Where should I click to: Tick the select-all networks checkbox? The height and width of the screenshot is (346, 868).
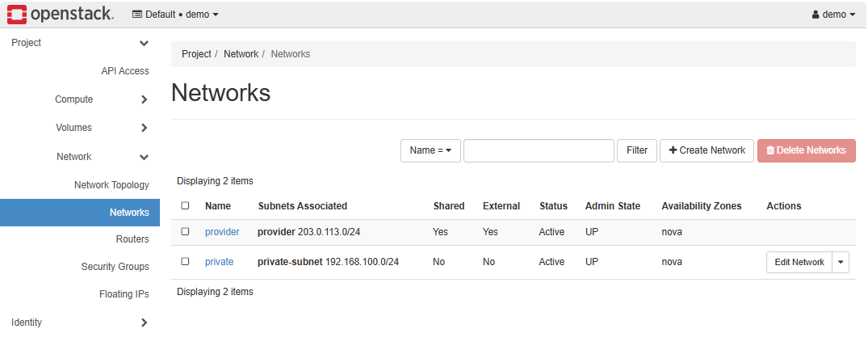click(x=185, y=206)
